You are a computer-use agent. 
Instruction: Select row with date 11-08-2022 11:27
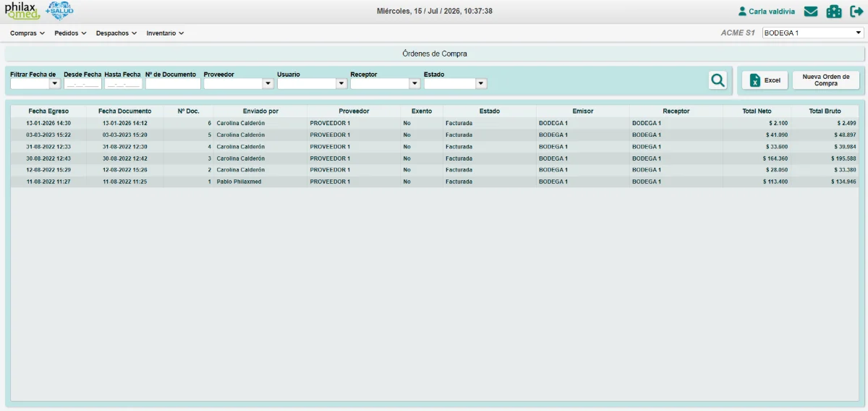pyautogui.click(x=435, y=182)
